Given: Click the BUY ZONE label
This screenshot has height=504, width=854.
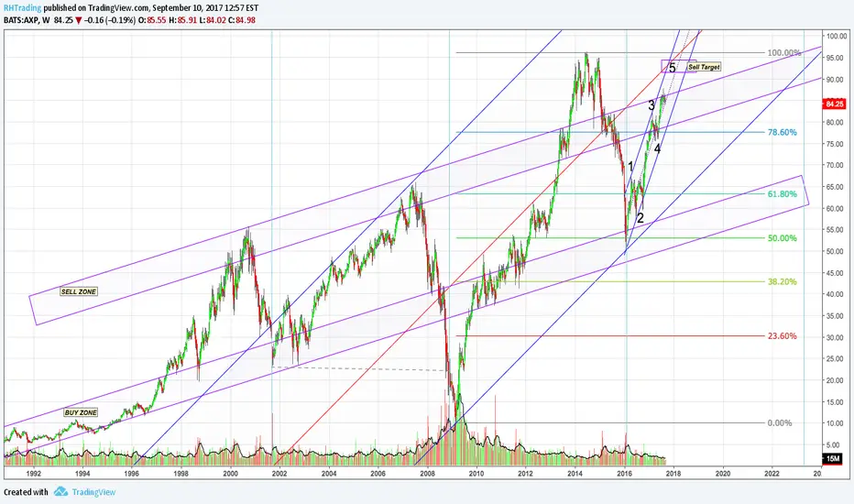Looking at the screenshot, I should click(81, 412).
